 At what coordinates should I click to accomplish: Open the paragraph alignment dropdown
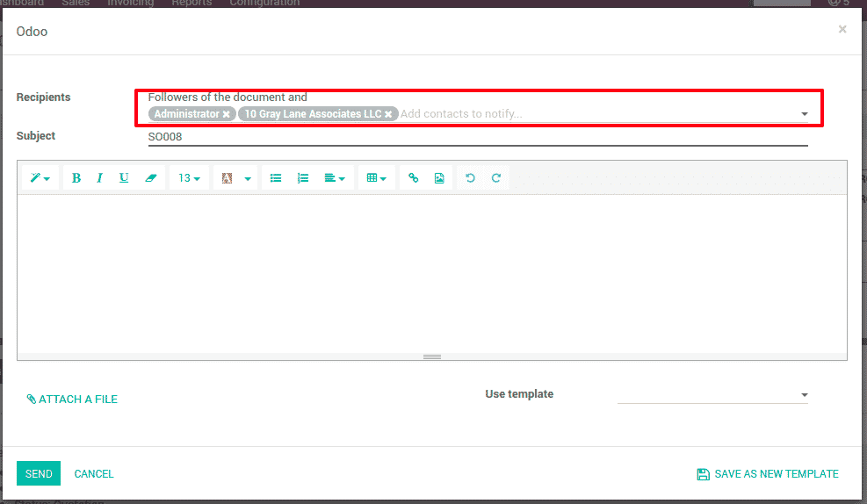point(335,178)
